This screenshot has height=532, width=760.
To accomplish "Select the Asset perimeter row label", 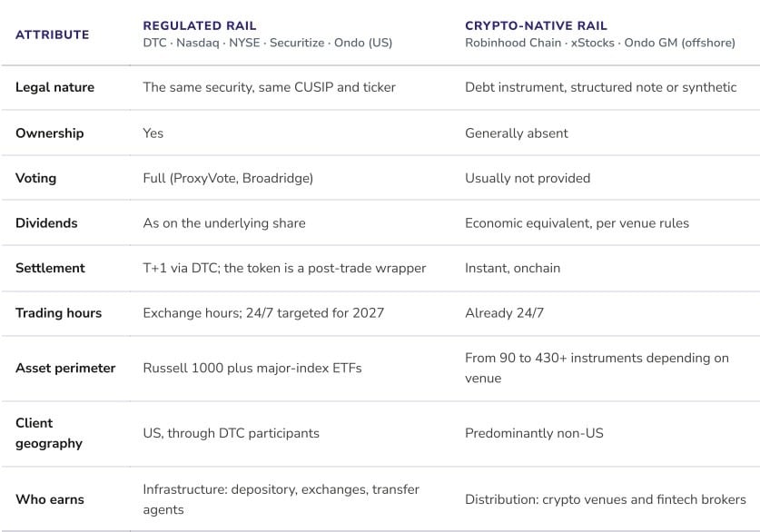I will pos(65,369).
